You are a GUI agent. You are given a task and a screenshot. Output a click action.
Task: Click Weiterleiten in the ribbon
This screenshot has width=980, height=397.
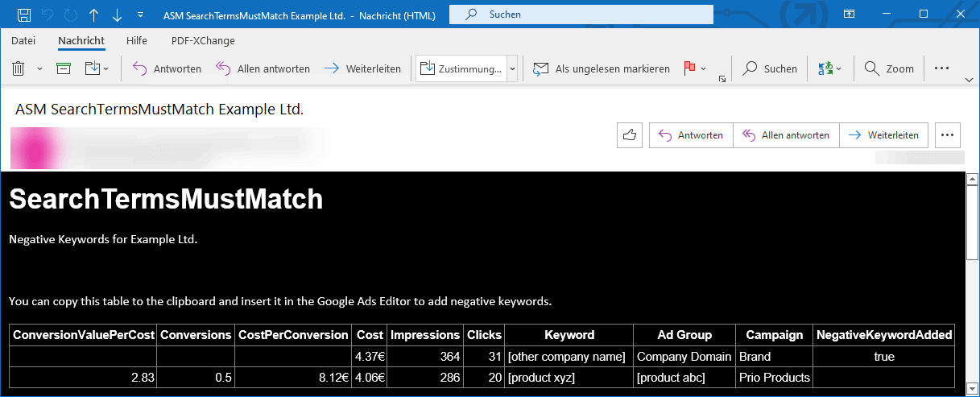pos(362,68)
